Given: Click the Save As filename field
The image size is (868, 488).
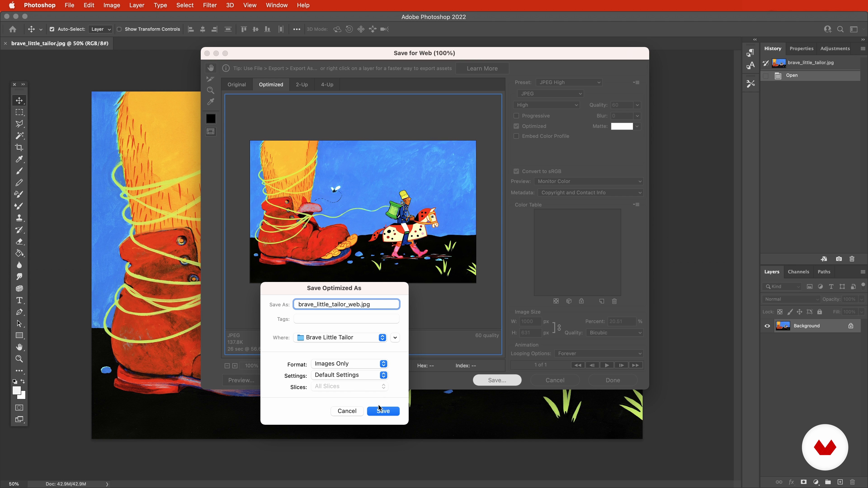Looking at the screenshot, I should 346,305.
